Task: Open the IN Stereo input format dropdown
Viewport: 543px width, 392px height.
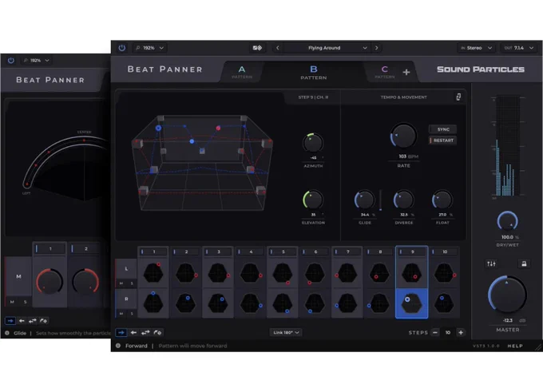Action: pos(476,48)
